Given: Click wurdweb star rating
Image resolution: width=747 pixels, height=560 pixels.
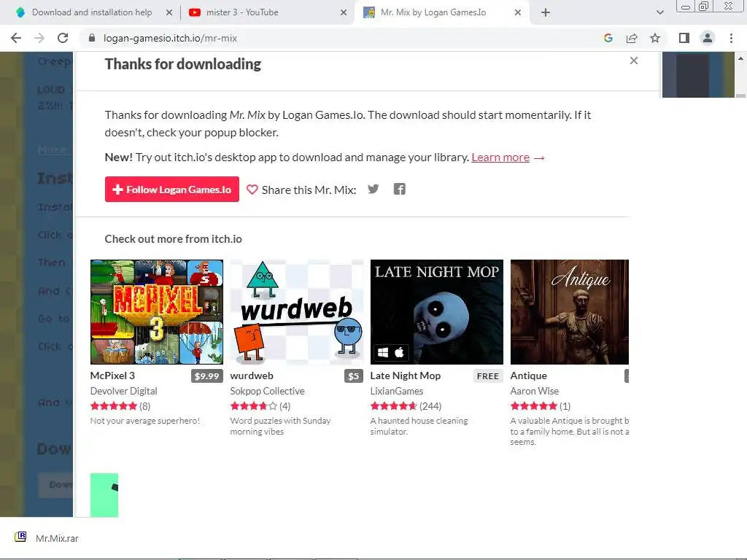Looking at the screenshot, I should [253, 406].
